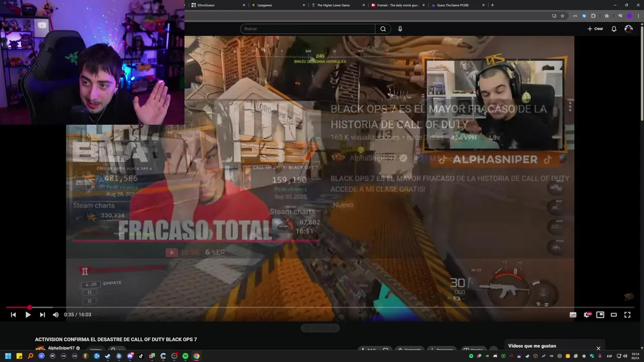The height and width of the screenshot is (362, 644).
Task: Toggle theater mode view
Action: pyautogui.click(x=614, y=315)
